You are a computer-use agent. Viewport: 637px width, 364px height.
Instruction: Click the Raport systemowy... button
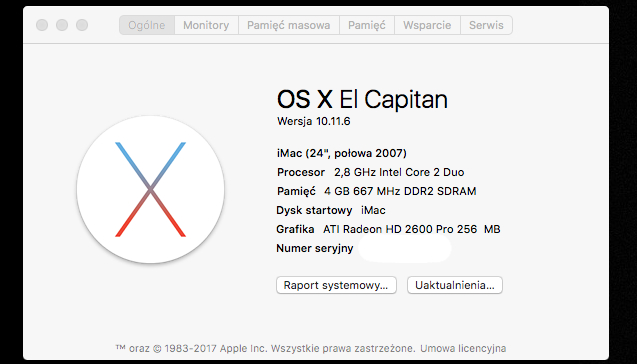336,285
